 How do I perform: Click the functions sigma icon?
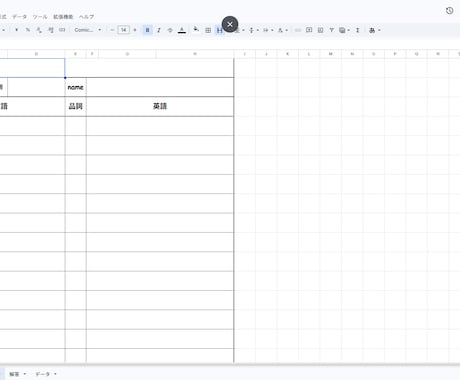pyautogui.click(x=357, y=30)
